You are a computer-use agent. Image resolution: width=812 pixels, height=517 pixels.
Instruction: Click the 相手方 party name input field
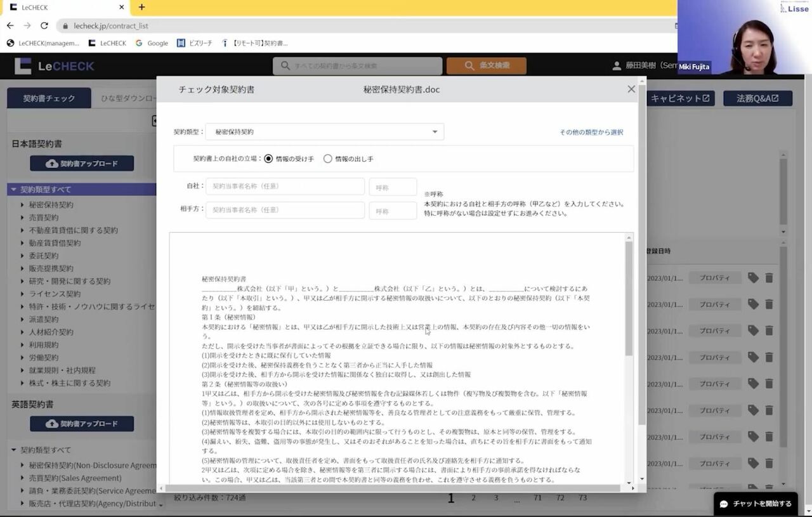(285, 210)
